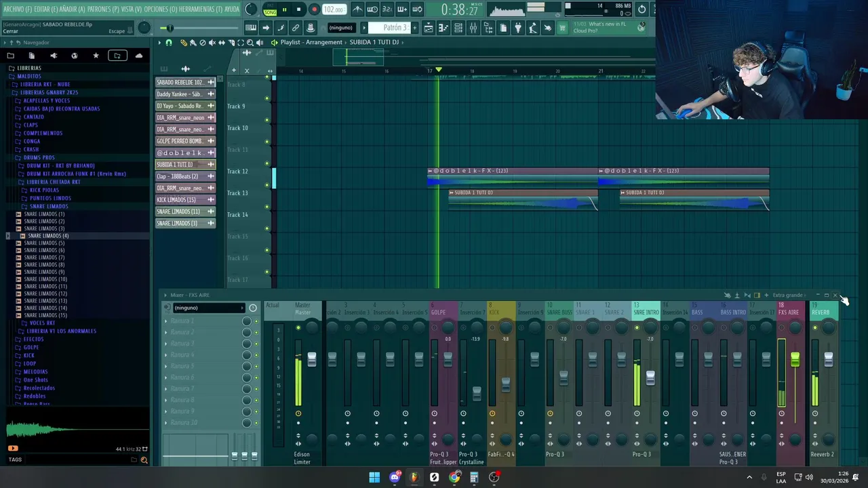This screenshot has height=488, width=868.
Task: Open the ARCHIVO menu
Action: coord(18,9)
